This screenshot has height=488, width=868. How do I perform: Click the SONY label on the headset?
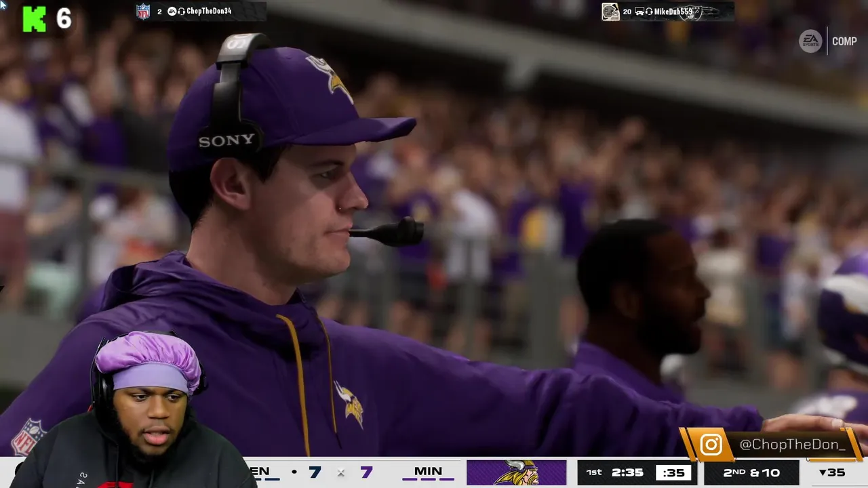(x=226, y=140)
